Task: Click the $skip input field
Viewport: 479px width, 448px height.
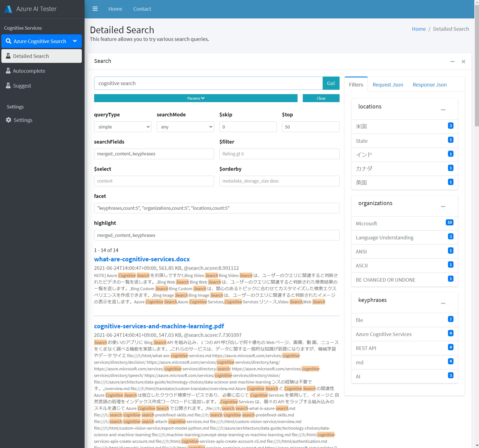Action: [x=248, y=127]
